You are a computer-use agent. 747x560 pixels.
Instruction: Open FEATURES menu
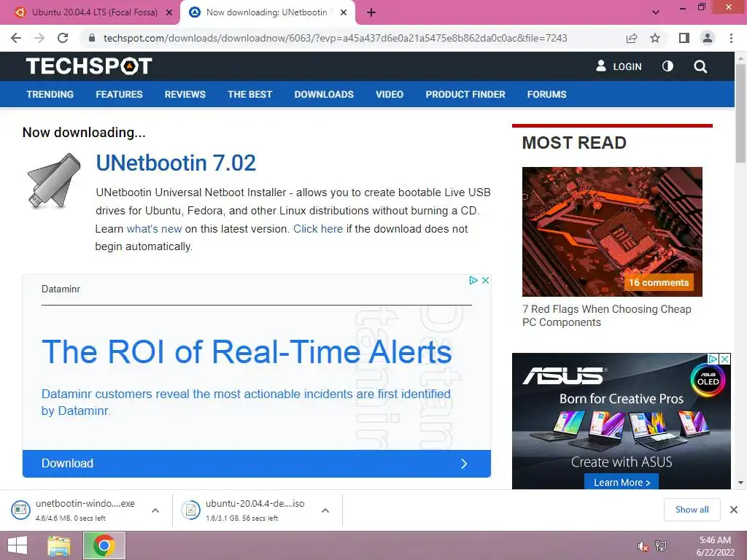[119, 94]
